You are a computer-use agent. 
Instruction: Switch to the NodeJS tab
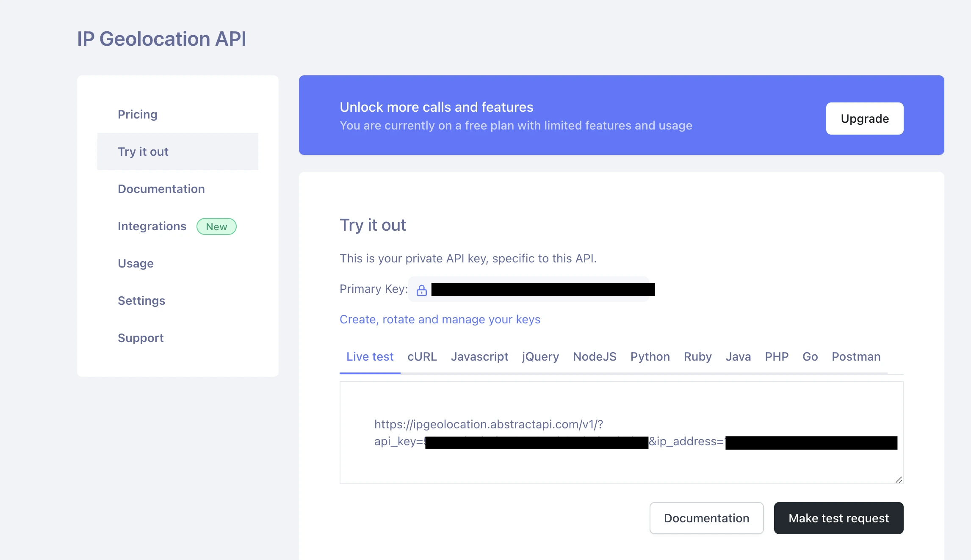pyautogui.click(x=595, y=356)
